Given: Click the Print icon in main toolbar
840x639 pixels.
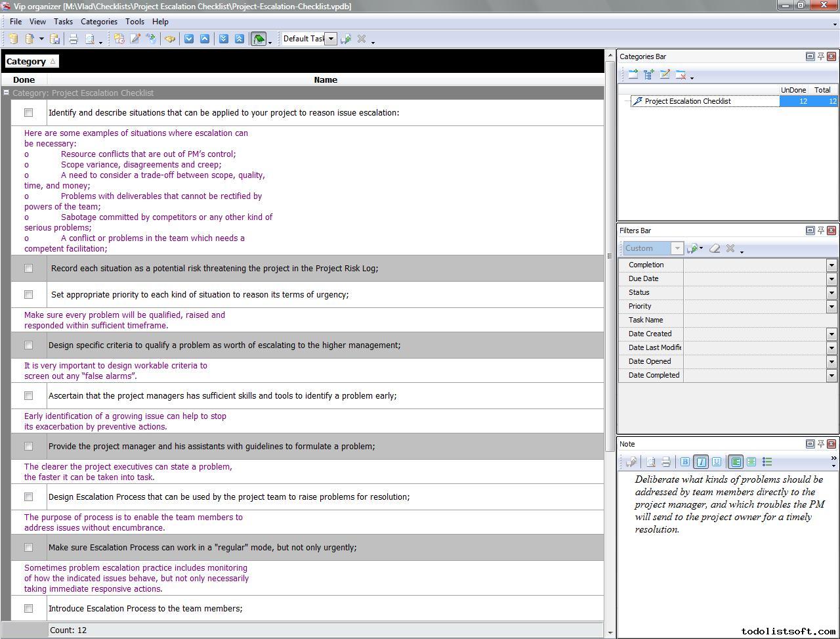Looking at the screenshot, I should point(73,39).
